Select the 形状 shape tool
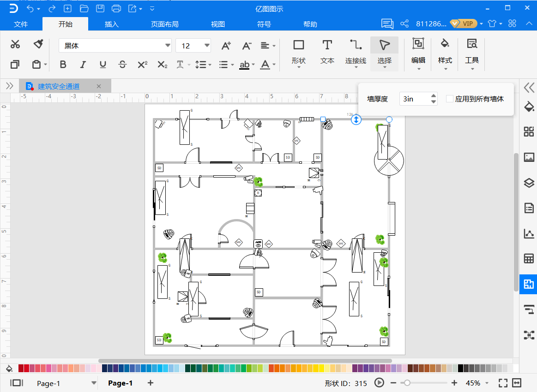537x392 pixels. tap(299, 53)
